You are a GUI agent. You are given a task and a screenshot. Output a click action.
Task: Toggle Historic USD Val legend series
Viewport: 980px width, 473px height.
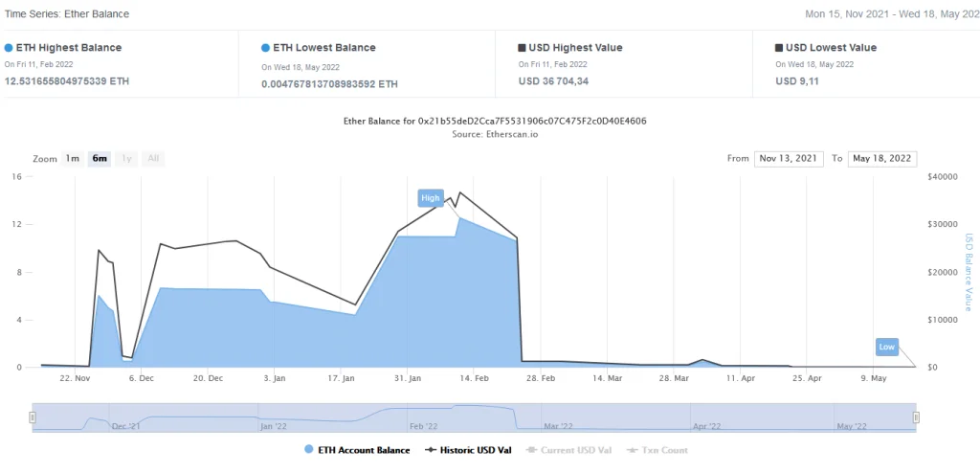click(x=468, y=450)
